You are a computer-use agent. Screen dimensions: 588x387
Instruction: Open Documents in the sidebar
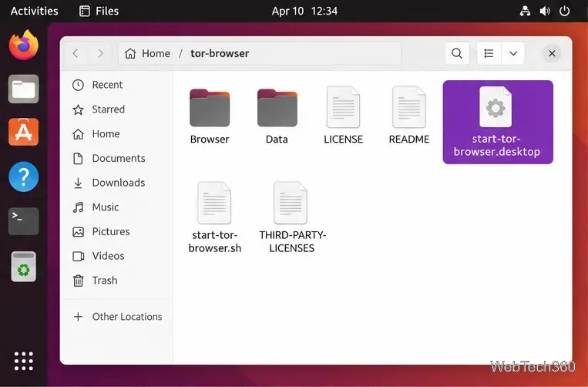point(116,158)
